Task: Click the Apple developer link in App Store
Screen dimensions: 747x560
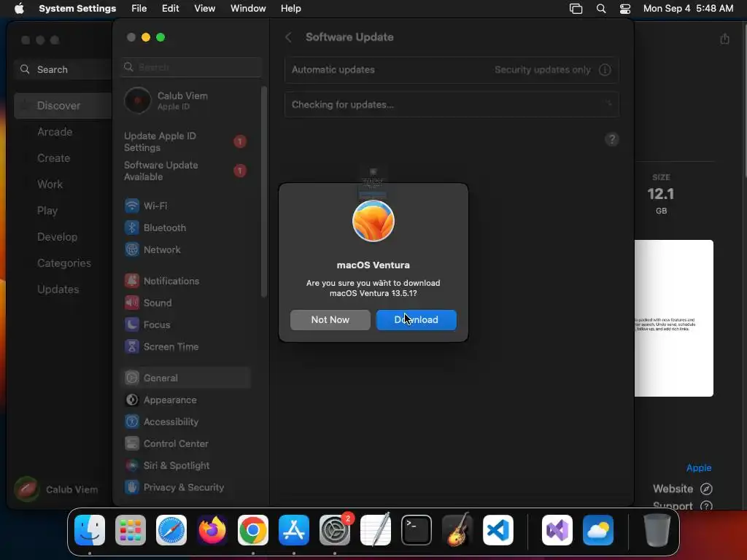Action: tap(699, 468)
